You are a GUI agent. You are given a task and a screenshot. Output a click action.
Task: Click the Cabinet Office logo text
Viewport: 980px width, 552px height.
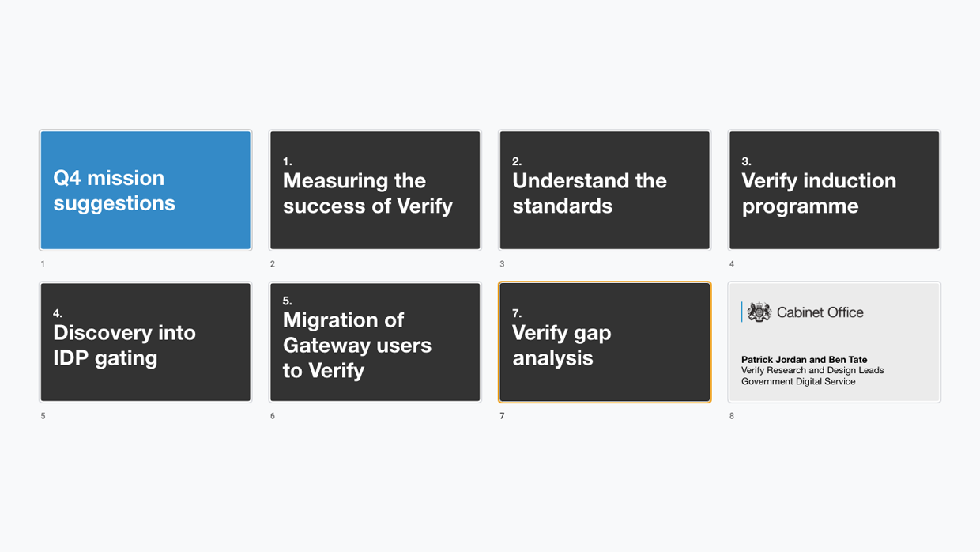click(x=820, y=312)
